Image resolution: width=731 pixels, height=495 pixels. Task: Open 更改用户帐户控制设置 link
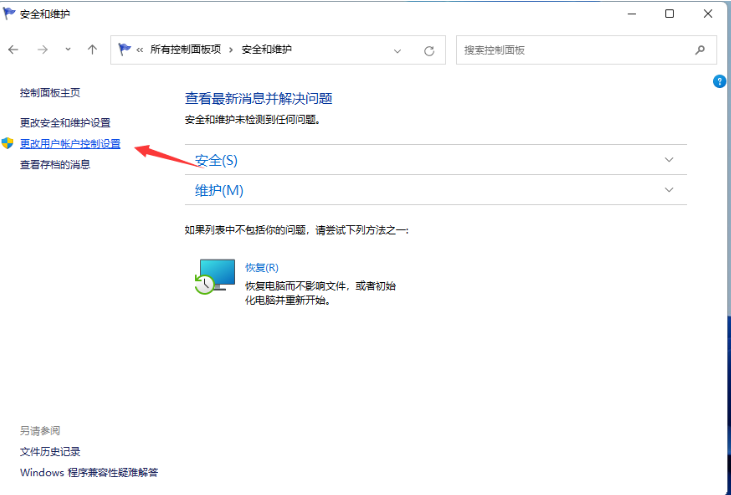click(70, 144)
